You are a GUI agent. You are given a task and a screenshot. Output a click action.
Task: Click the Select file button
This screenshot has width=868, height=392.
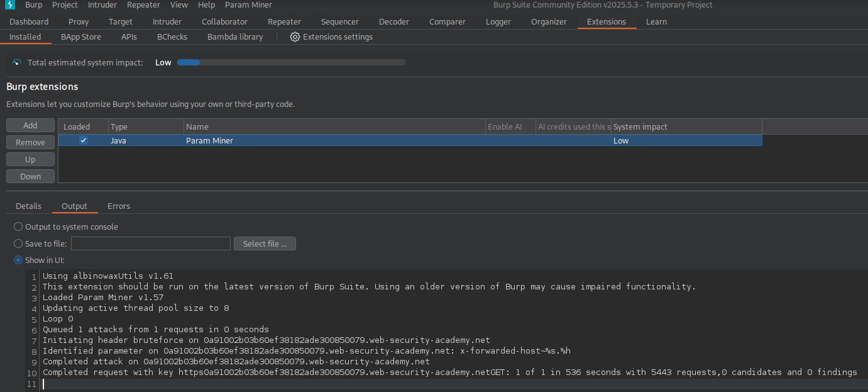pos(265,244)
